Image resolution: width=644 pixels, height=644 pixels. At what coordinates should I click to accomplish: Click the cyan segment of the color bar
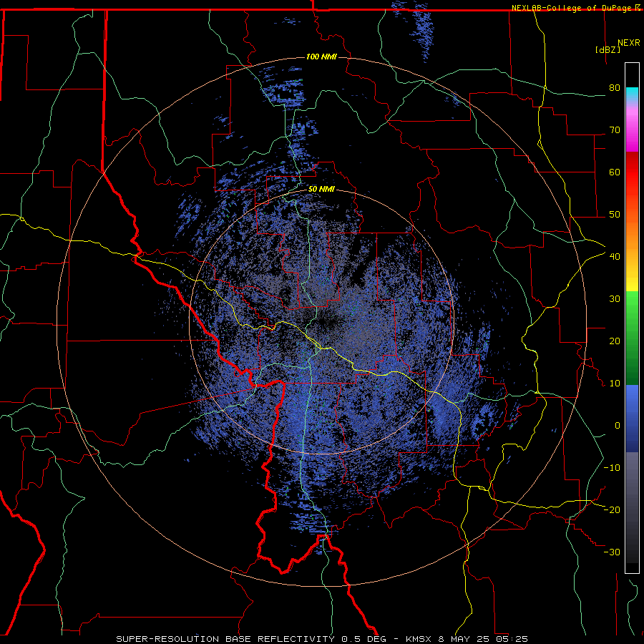click(x=632, y=94)
